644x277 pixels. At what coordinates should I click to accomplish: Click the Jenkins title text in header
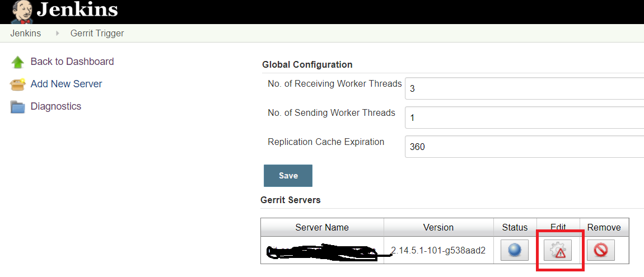tap(77, 10)
